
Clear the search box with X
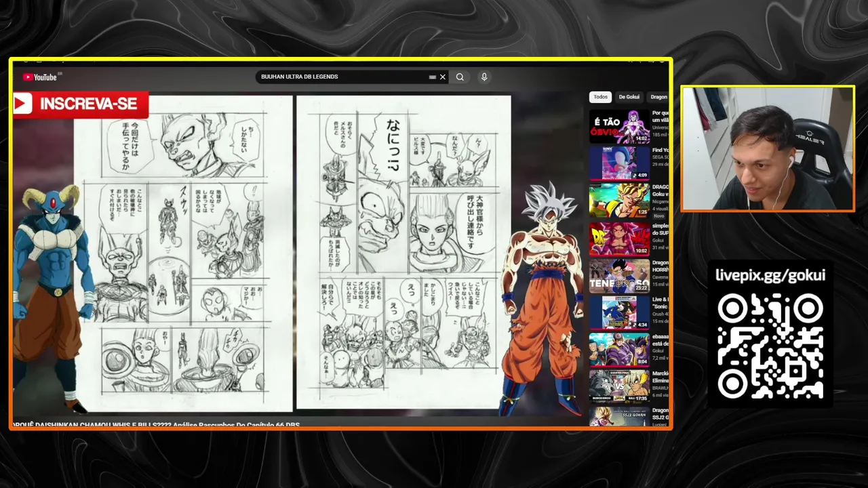[x=443, y=77]
